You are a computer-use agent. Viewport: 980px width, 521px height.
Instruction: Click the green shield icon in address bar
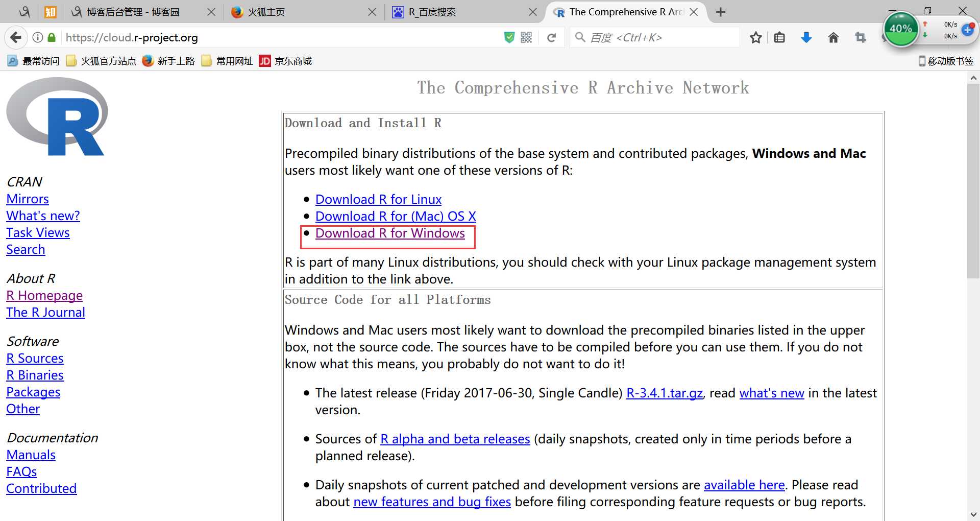(509, 37)
